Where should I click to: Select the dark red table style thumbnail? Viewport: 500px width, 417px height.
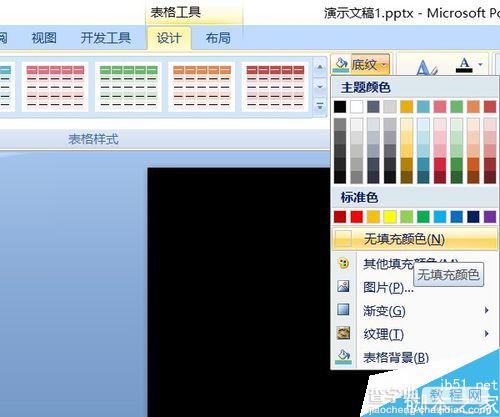275,87
